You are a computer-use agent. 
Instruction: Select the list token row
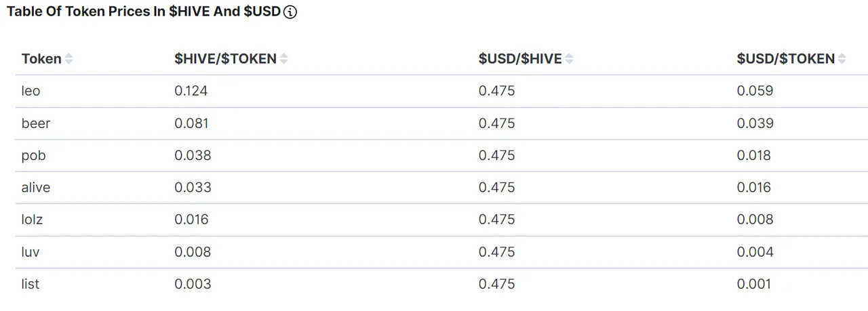(441, 284)
